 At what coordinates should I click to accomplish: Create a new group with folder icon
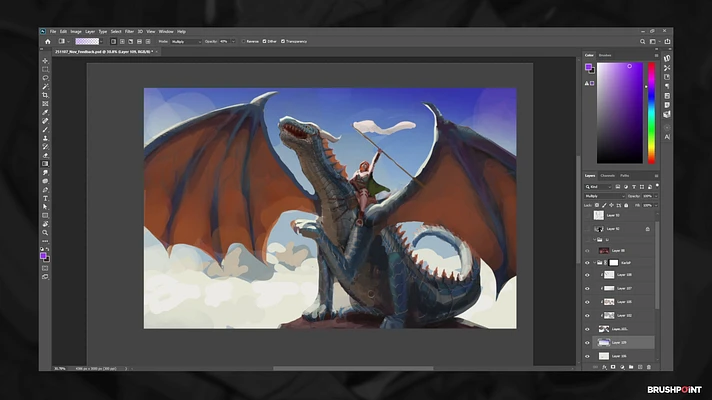click(631, 367)
